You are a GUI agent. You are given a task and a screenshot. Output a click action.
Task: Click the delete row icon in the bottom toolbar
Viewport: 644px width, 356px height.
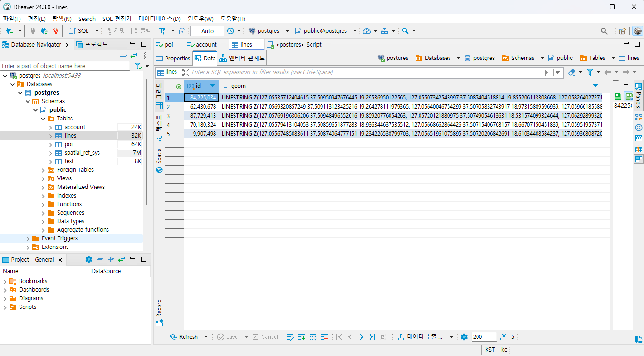click(325, 337)
